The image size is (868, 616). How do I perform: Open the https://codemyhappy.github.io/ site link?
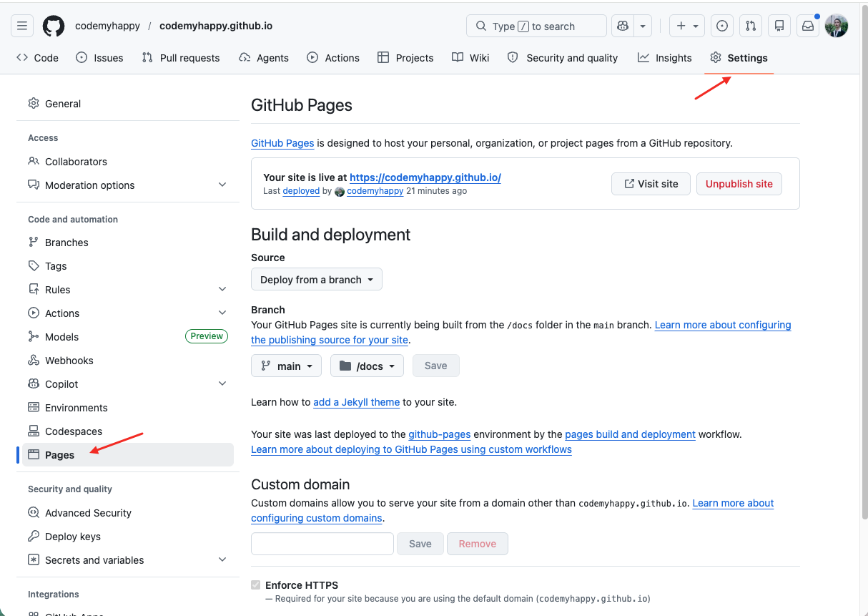tap(425, 177)
